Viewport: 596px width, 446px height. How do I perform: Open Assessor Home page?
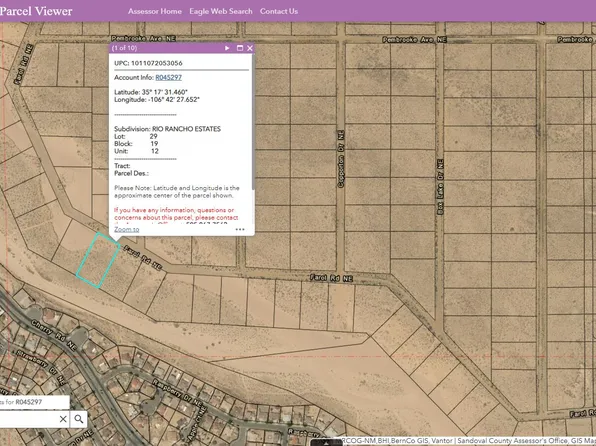click(155, 11)
